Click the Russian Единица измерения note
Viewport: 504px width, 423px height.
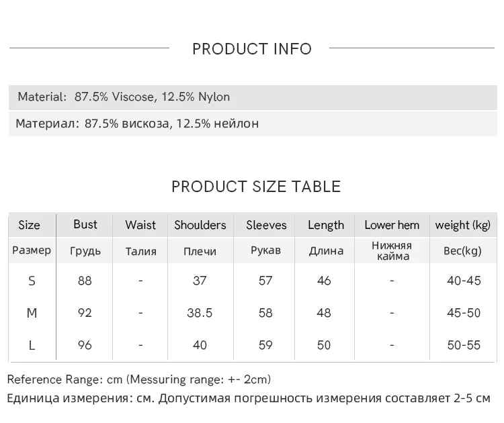249,398
